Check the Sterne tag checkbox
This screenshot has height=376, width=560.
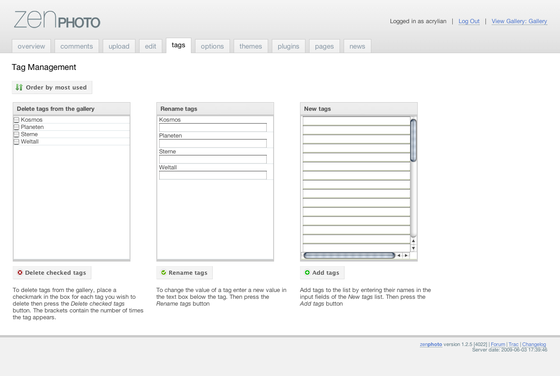pos(16,134)
